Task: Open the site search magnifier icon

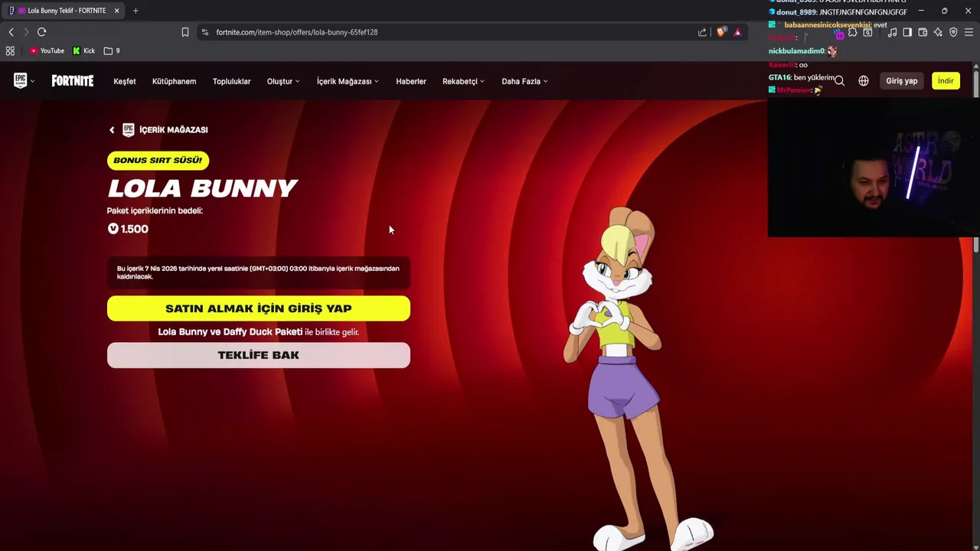Action: click(839, 81)
